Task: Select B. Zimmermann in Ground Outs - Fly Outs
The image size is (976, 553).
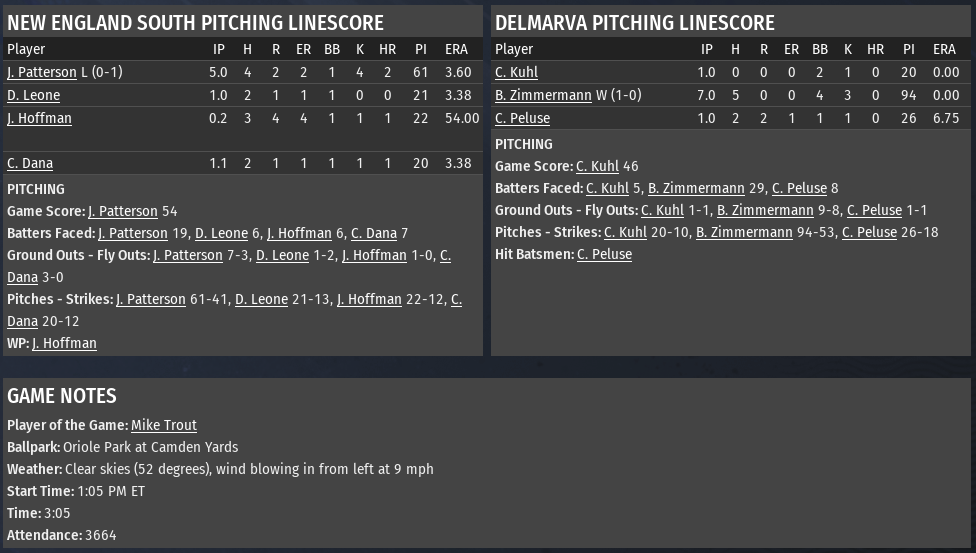Action: pyautogui.click(x=765, y=210)
